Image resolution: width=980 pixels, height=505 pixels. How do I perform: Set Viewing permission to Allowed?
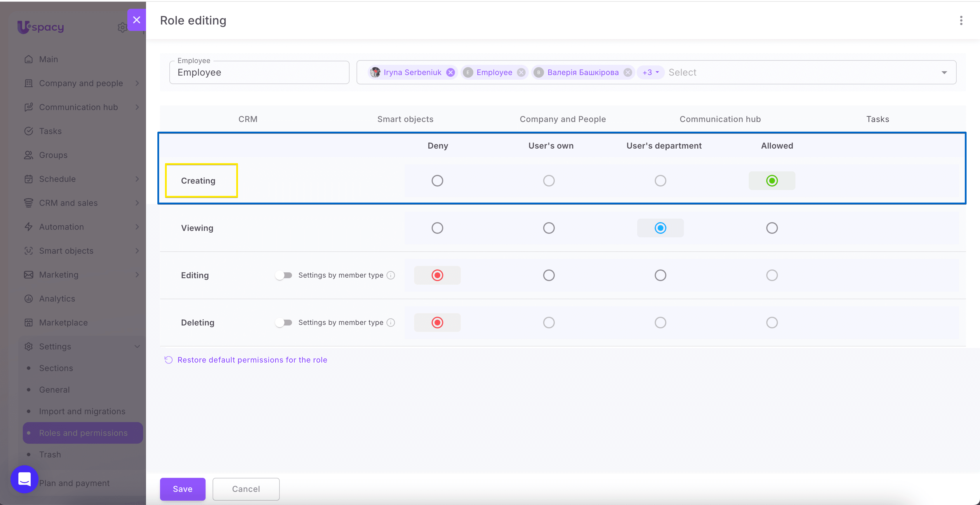(772, 228)
